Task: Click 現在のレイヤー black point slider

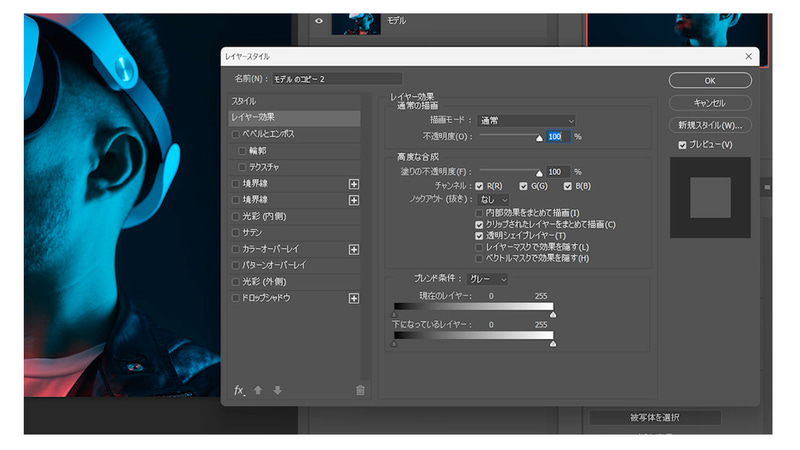Action: point(394,315)
